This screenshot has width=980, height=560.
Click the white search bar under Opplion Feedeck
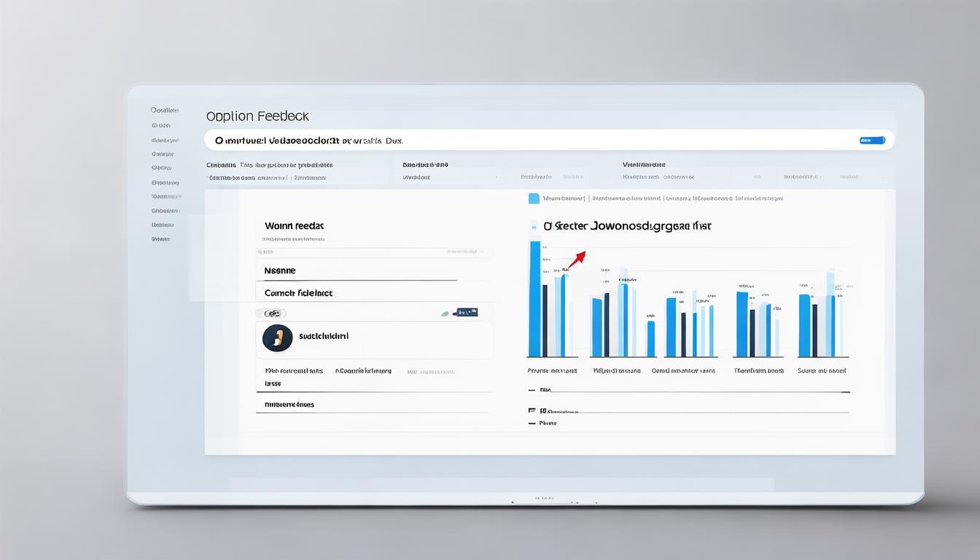tap(549, 140)
